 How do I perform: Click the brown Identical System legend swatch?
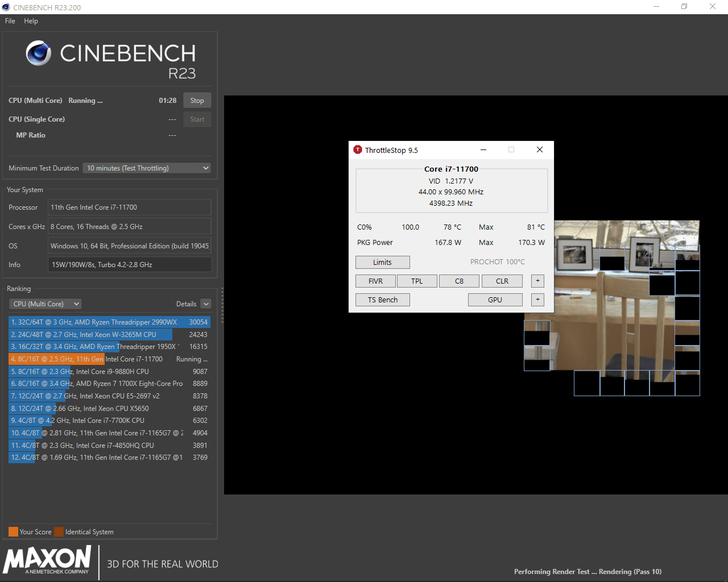[59, 532]
